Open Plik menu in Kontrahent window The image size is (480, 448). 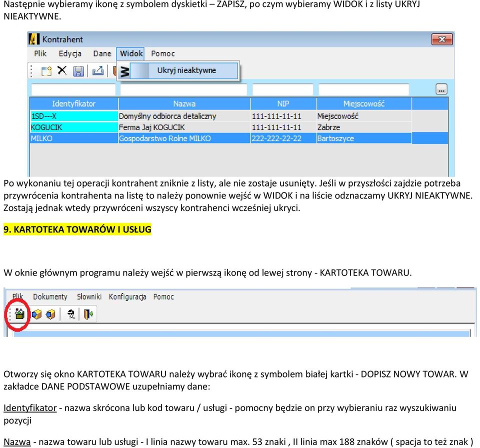(x=40, y=53)
